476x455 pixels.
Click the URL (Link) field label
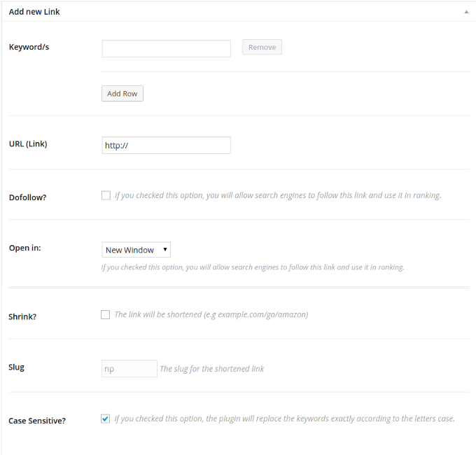pyautogui.click(x=28, y=144)
